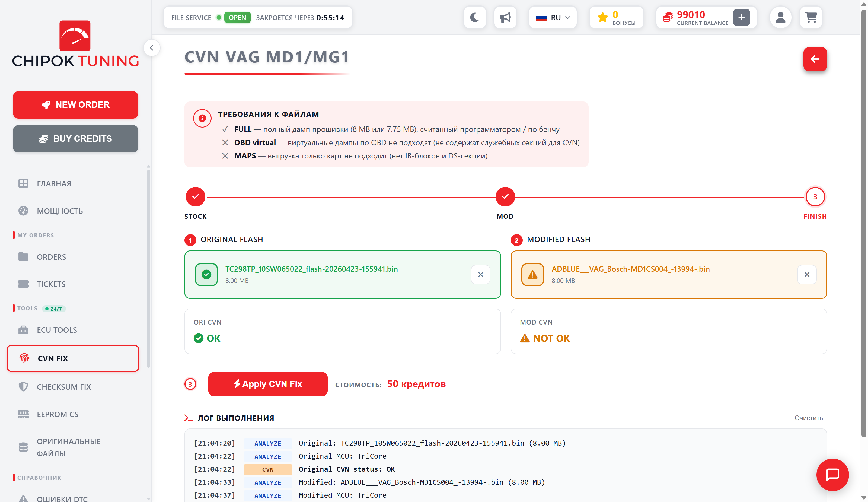Open RU language dropdown
This screenshot has height=502, width=868.
pyautogui.click(x=553, y=18)
